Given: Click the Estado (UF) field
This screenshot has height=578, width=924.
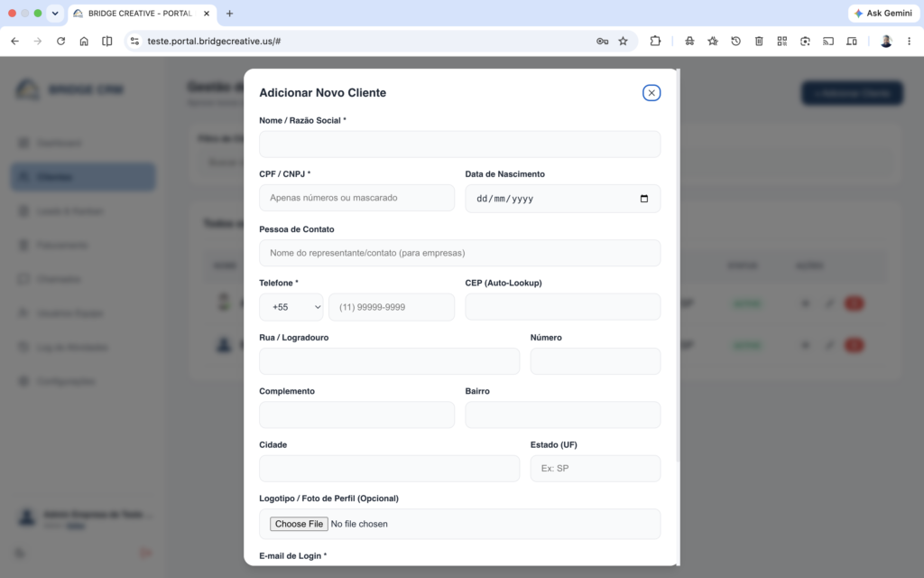Looking at the screenshot, I should tap(596, 469).
